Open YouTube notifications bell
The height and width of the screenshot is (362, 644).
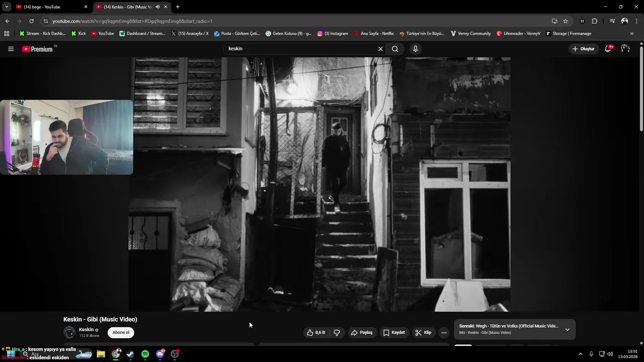(x=608, y=49)
